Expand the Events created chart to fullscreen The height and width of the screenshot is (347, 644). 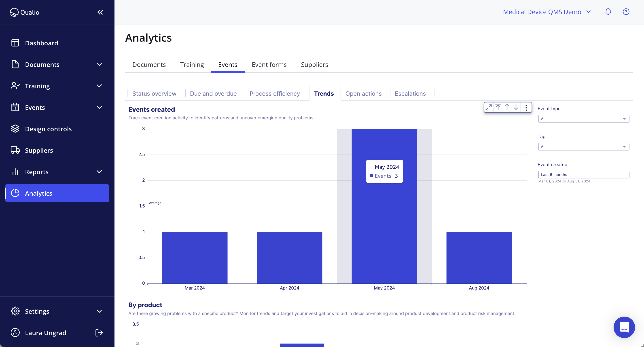(489, 107)
